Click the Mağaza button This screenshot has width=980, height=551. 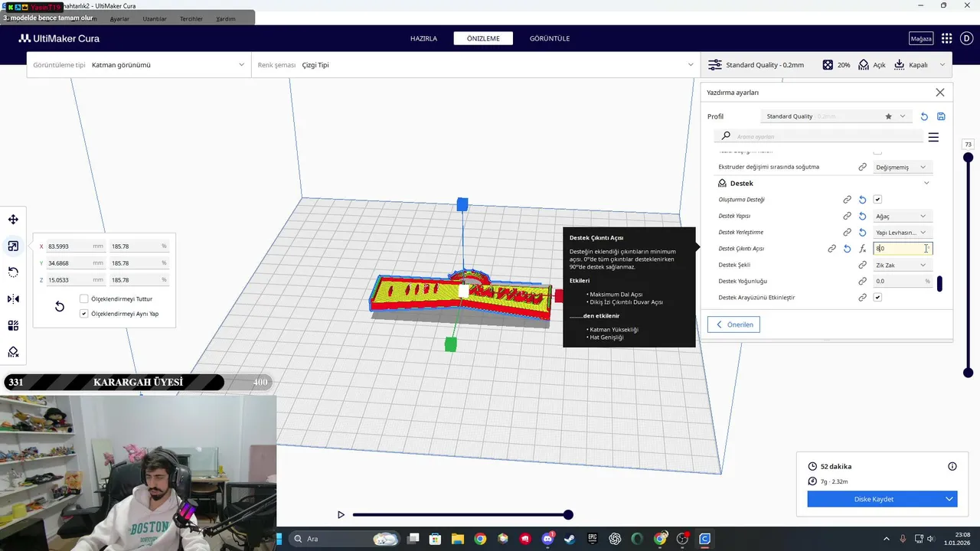pos(921,38)
